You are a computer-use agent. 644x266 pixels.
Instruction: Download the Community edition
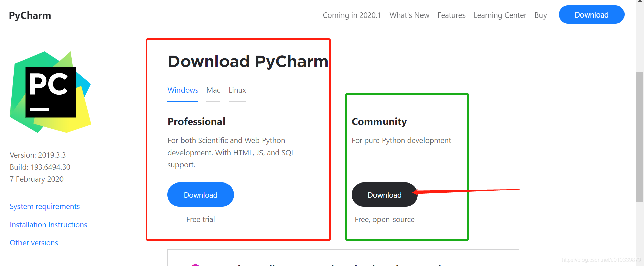tap(385, 195)
